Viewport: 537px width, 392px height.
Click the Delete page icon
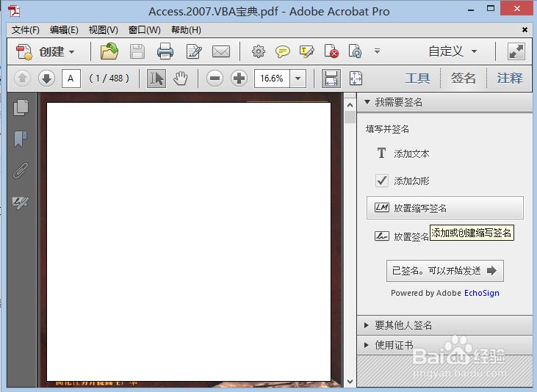(331, 51)
